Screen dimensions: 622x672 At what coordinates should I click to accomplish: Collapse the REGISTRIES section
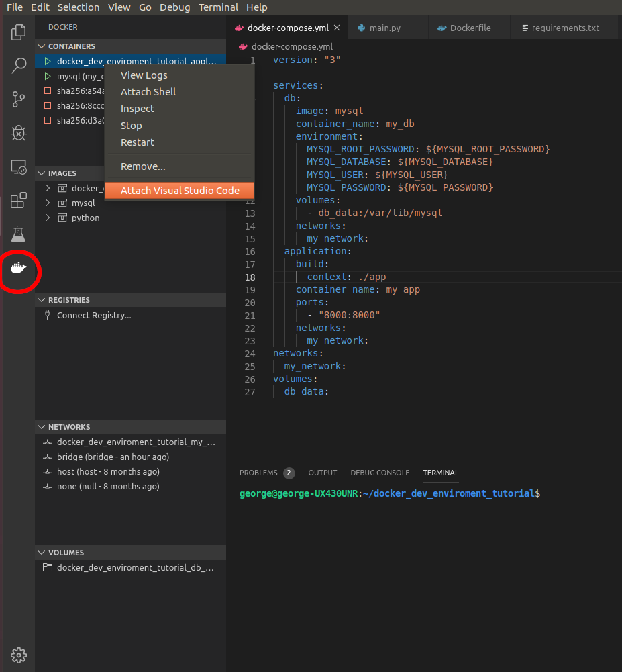click(42, 300)
